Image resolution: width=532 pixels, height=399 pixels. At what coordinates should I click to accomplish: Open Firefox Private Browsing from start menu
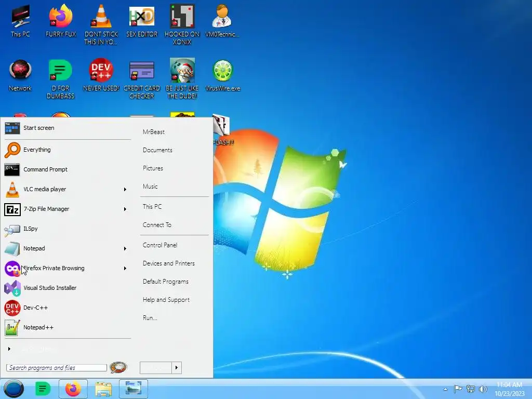point(67,268)
